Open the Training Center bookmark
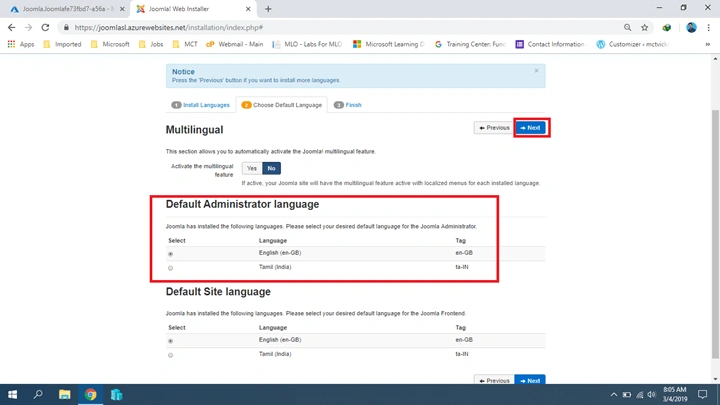This screenshot has width=720, height=405. point(470,44)
